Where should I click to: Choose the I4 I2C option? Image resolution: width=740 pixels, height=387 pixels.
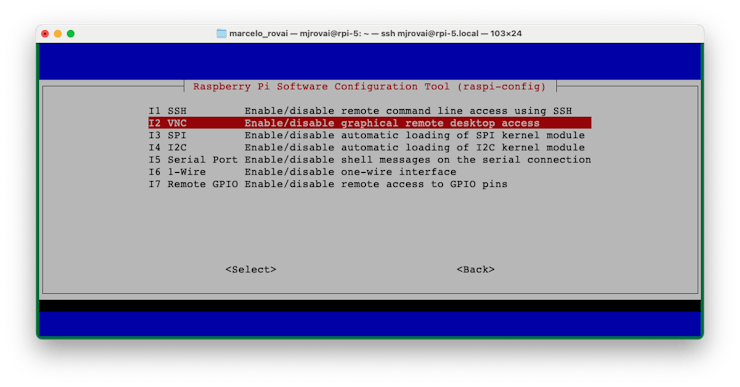(x=367, y=148)
